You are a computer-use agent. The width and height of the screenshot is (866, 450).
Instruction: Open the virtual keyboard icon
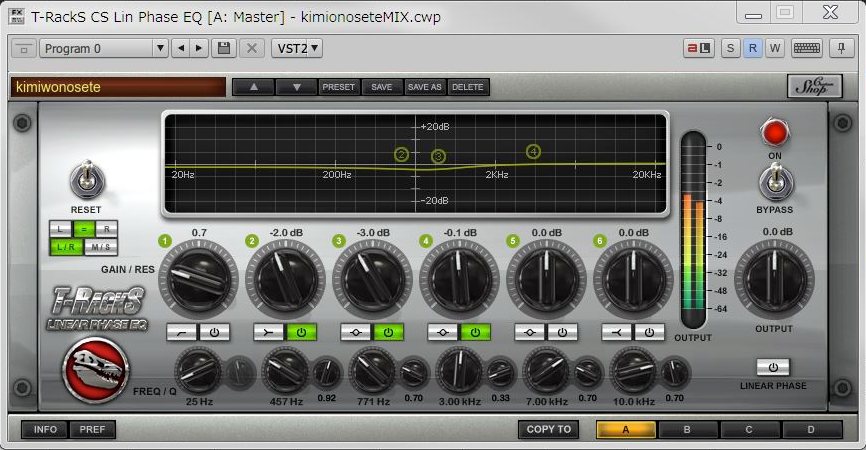(807, 49)
